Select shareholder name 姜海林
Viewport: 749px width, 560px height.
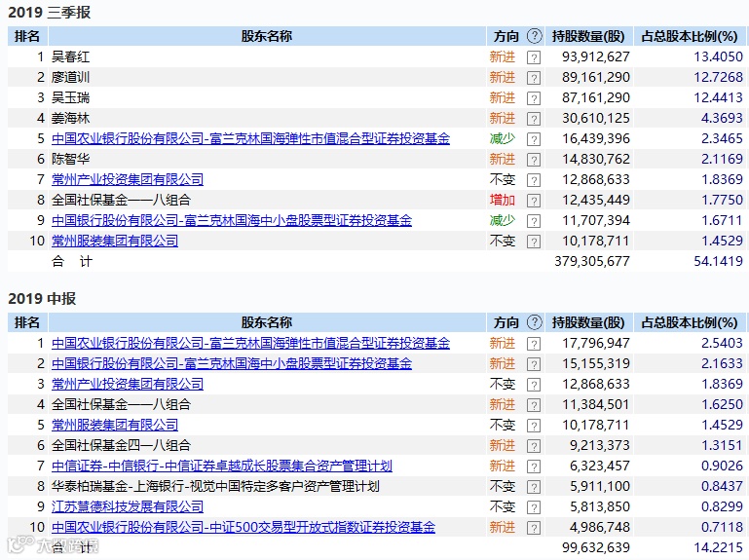[71, 118]
